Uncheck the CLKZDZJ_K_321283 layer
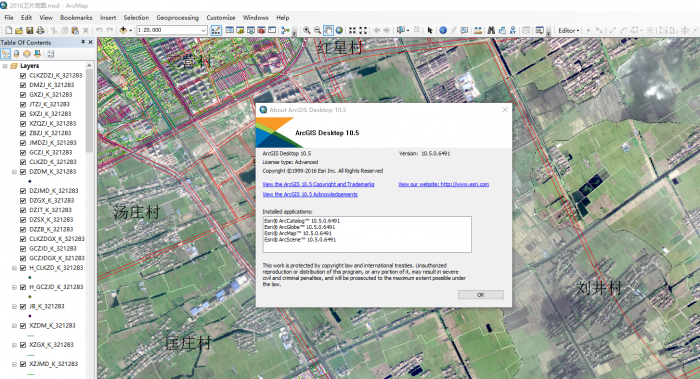 tap(23, 75)
